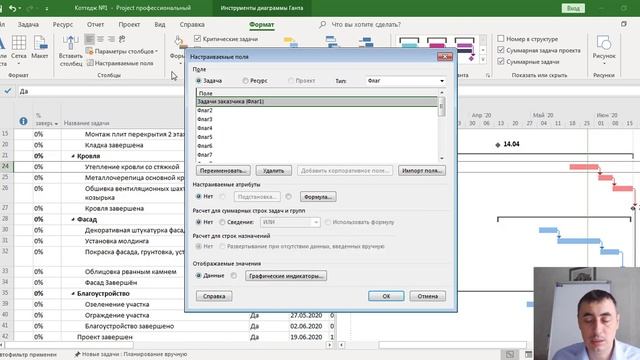Toggle Критические задачи checkbox
This screenshot has width=640, height=360.
198,39
